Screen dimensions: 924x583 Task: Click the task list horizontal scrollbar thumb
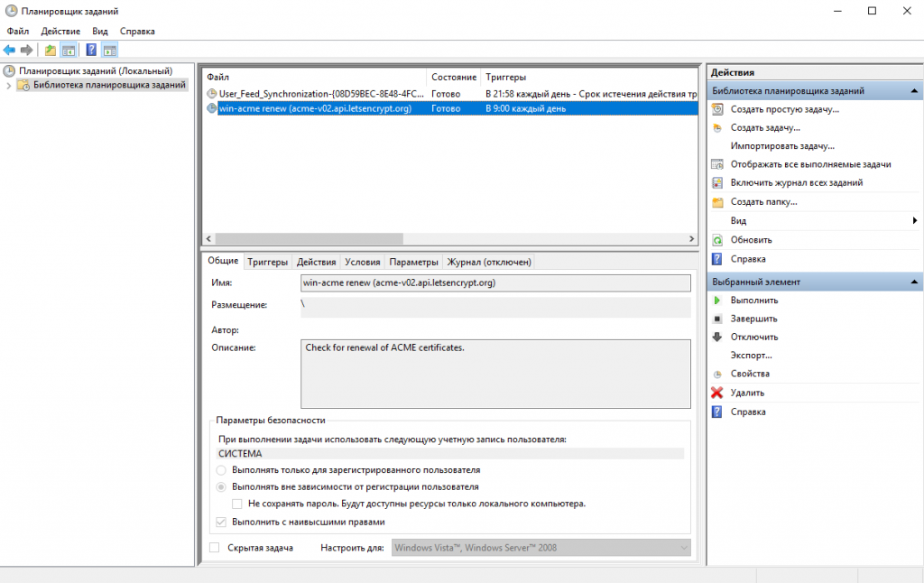309,239
